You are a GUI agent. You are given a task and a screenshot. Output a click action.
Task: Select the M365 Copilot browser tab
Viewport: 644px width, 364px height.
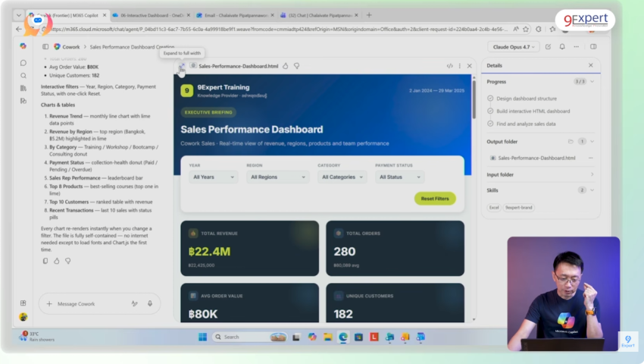[67, 15]
